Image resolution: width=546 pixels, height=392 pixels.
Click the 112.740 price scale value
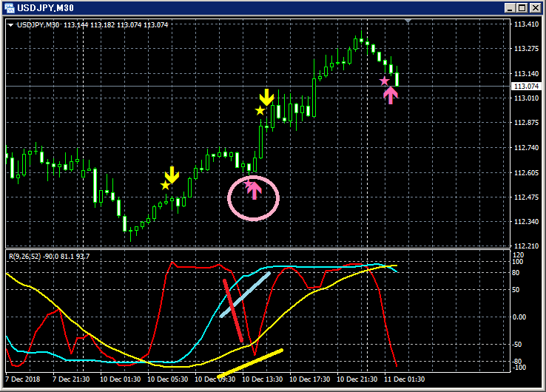[526, 148]
